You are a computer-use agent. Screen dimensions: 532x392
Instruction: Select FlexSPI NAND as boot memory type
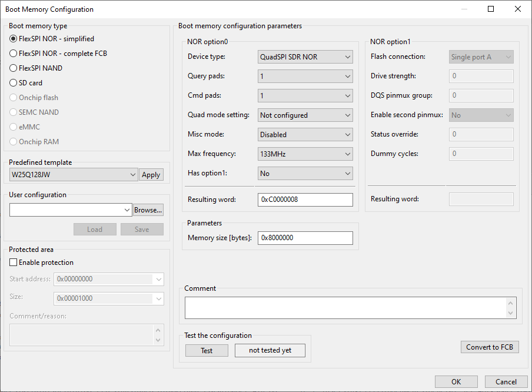coord(13,67)
